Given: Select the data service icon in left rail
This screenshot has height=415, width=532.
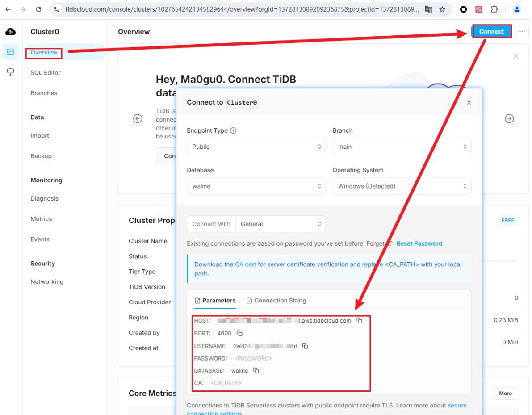Looking at the screenshot, I should 11,72.
